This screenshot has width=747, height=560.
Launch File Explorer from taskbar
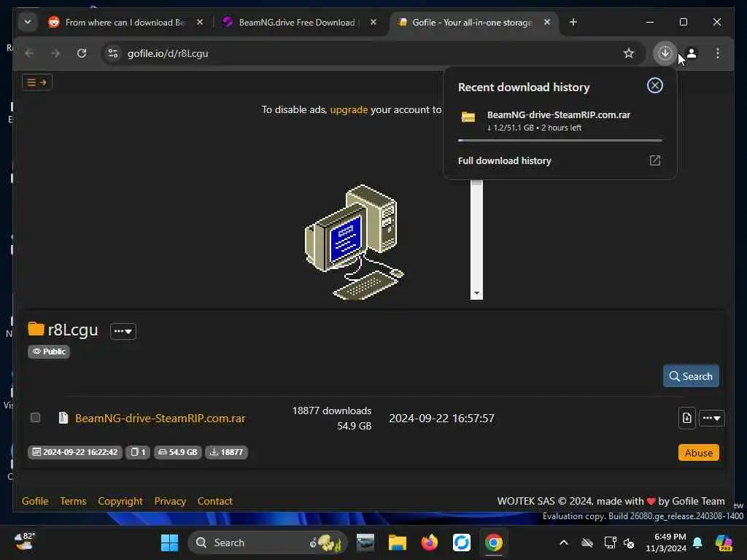tap(397, 542)
